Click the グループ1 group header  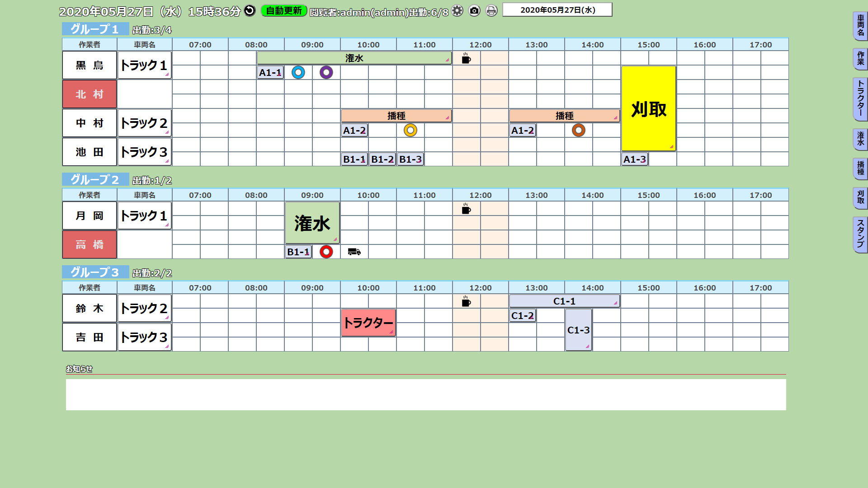[x=95, y=29]
